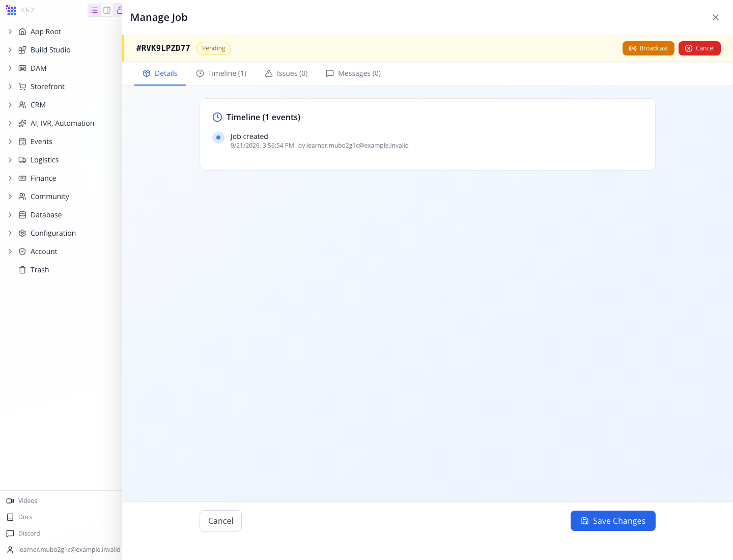Image resolution: width=733 pixels, height=560 pixels.
Task: Click the orange Broadcast button
Action: (649, 48)
